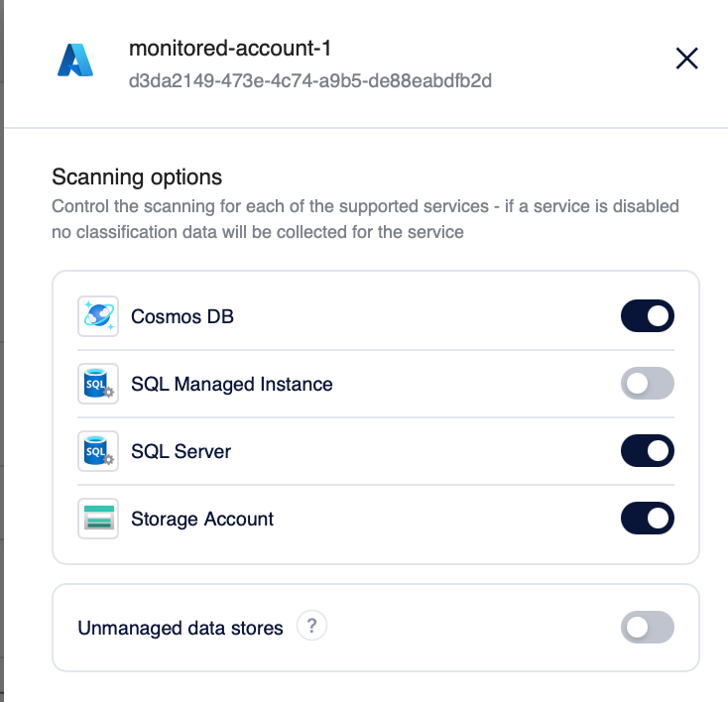Click the Cosmos DB service icon
Image resolution: width=728 pixels, height=702 pixels.
98,316
